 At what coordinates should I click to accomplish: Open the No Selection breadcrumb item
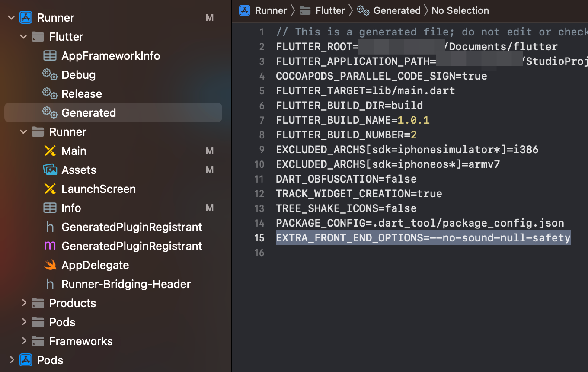click(460, 11)
